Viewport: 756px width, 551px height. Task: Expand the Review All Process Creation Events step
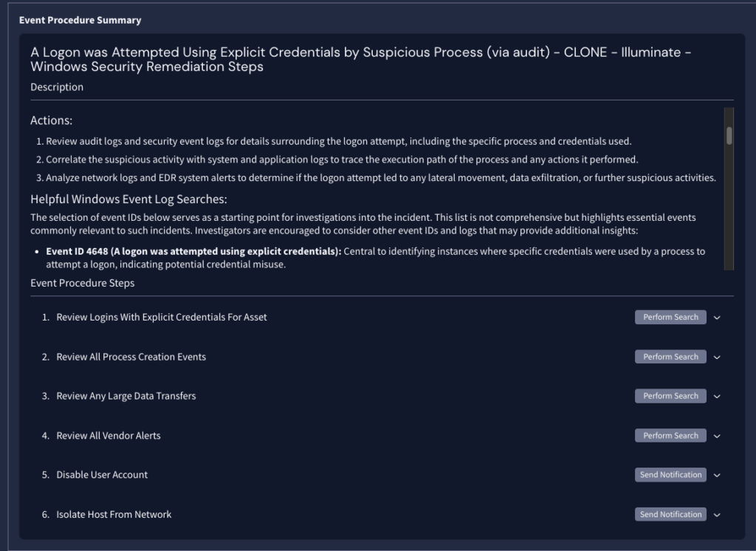pyautogui.click(x=715, y=356)
